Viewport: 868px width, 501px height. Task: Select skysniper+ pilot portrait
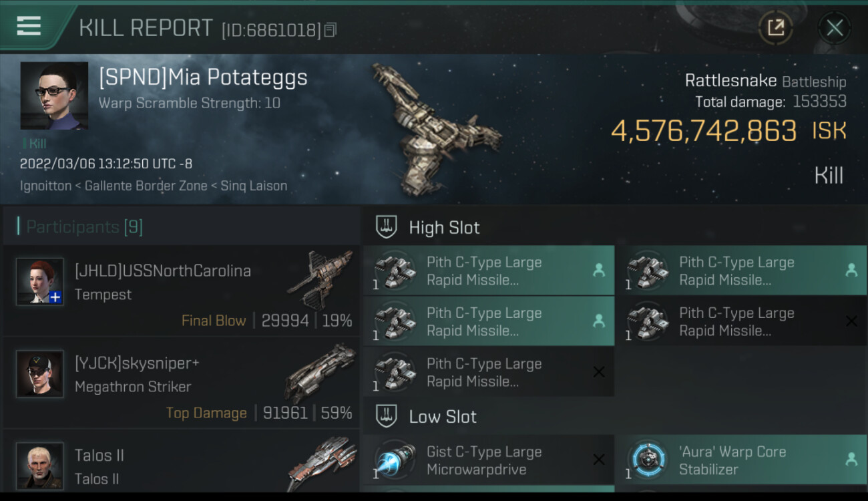[40, 374]
